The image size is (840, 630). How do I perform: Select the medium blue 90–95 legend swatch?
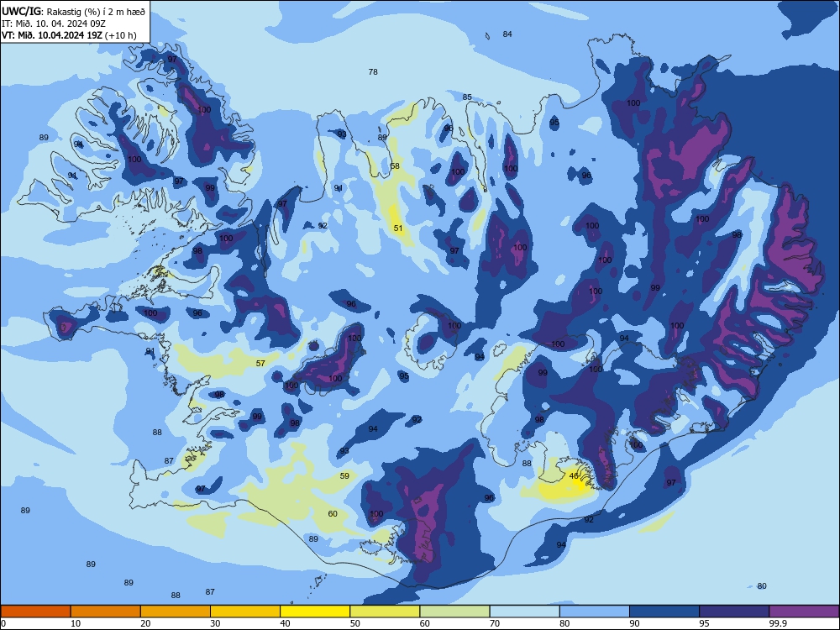(x=664, y=612)
